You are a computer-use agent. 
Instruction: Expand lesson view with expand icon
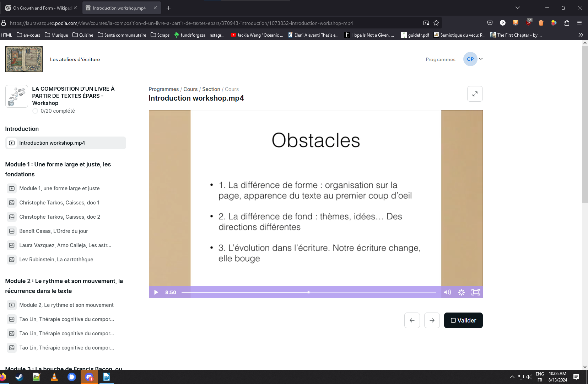(x=475, y=94)
